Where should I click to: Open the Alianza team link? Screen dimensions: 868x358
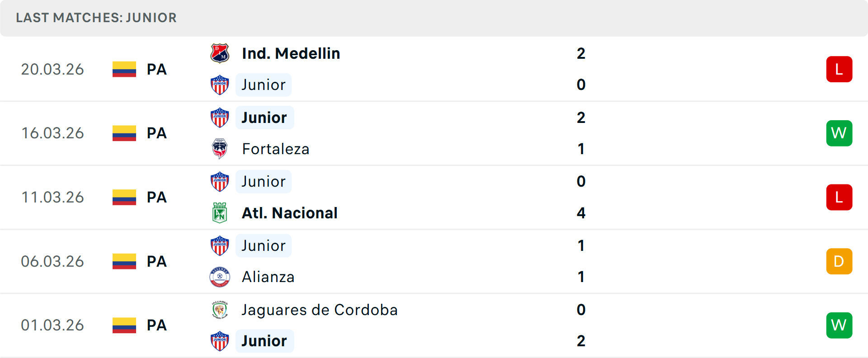268,277
